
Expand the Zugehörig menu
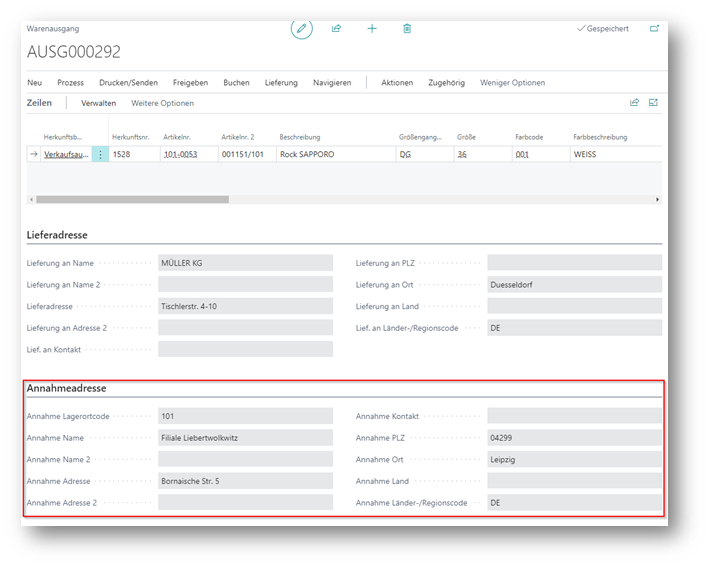pos(446,82)
